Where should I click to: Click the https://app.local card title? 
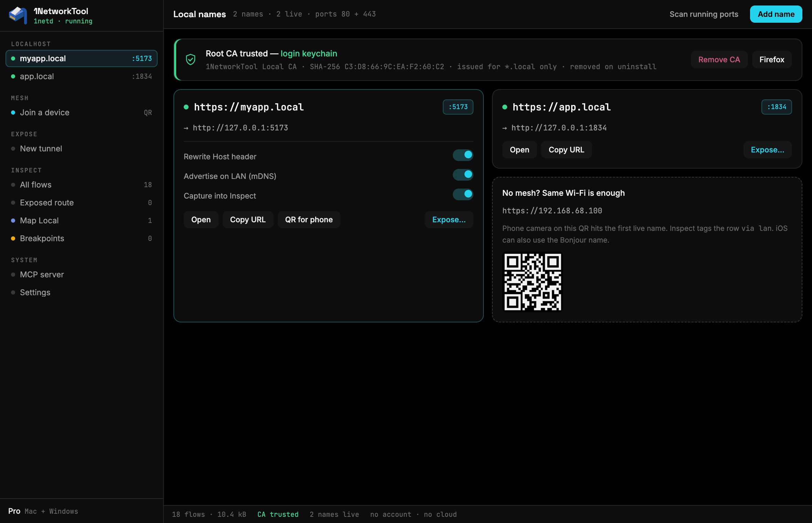click(562, 107)
